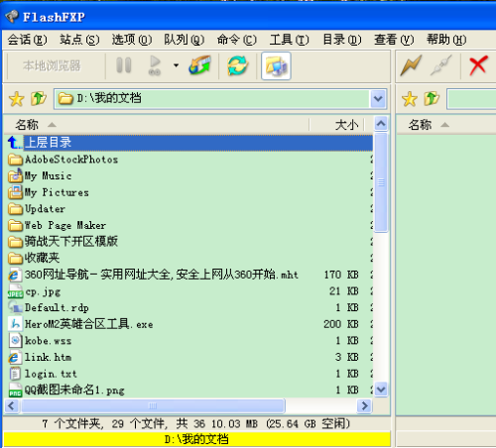Click the remote desktop icon beside Default.rdp
This screenshot has width=496, height=448.
coord(15,307)
